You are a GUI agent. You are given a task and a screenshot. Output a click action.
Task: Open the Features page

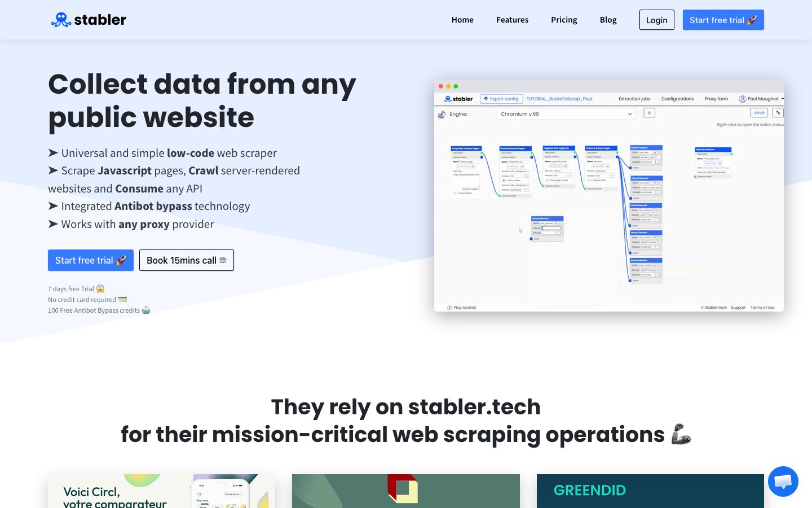tap(512, 20)
